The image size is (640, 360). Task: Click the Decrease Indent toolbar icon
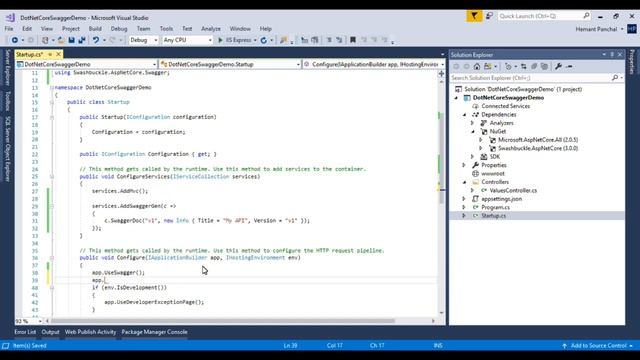329,40
